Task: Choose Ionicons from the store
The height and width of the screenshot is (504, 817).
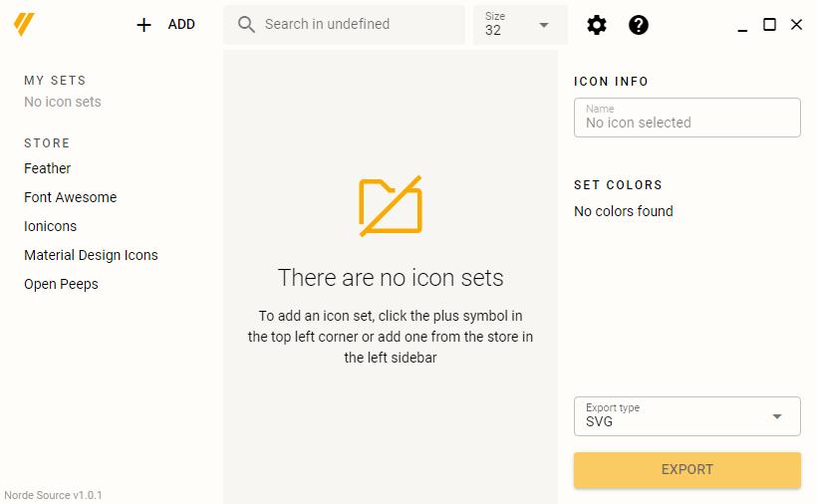Action: coord(51,226)
